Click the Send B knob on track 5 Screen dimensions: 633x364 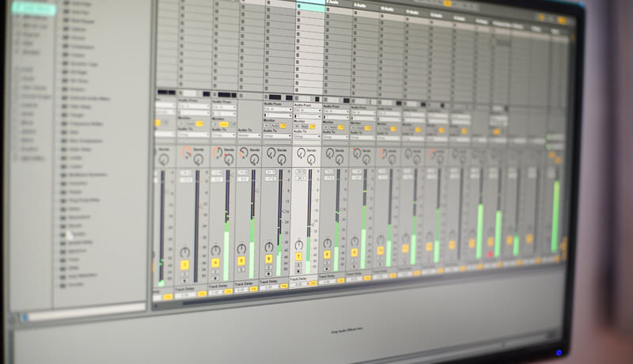(254, 160)
